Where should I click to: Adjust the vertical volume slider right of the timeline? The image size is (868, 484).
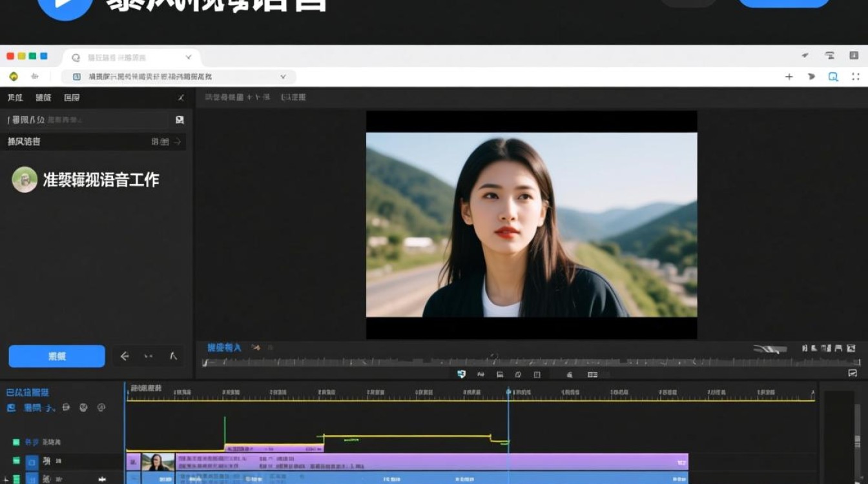point(858,441)
